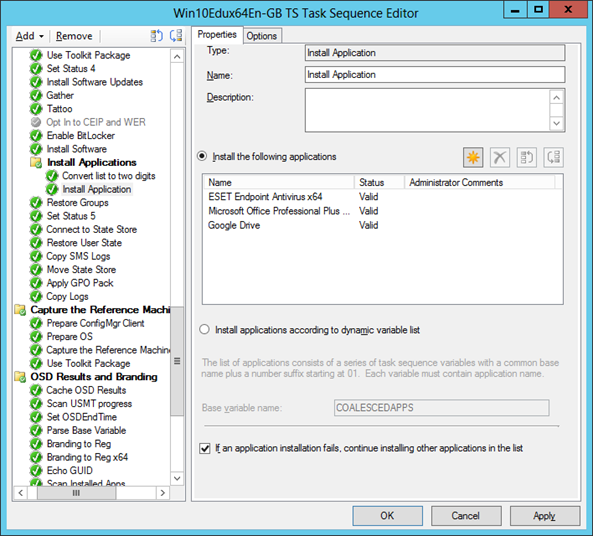Click into the Name input field
The height and width of the screenshot is (536, 593).
pyautogui.click(x=435, y=75)
